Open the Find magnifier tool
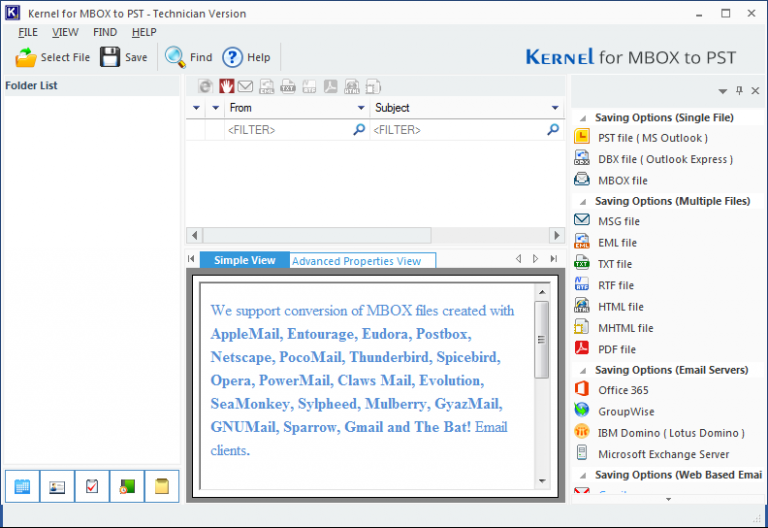Image resolution: width=768 pixels, height=528 pixels. (175, 58)
